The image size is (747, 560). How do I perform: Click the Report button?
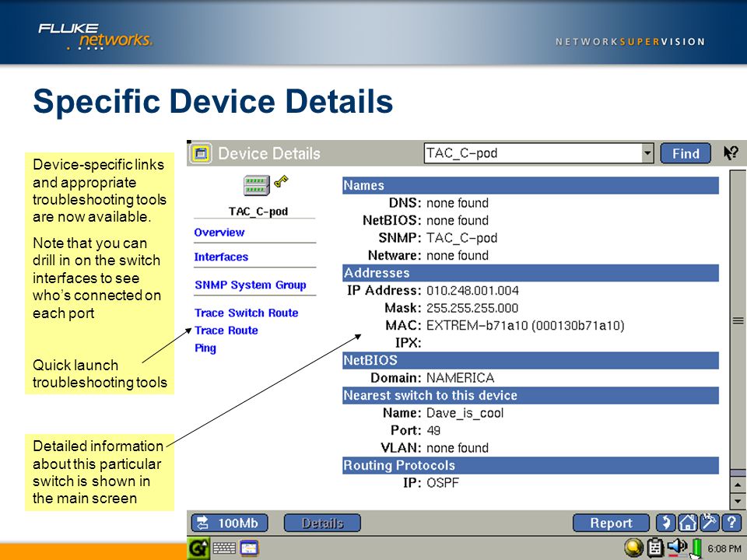click(x=611, y=523)
